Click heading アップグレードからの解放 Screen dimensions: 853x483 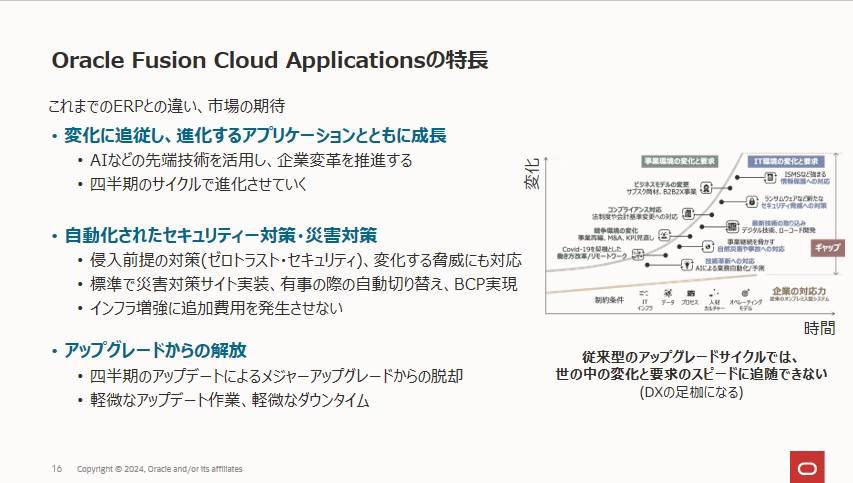156,350
